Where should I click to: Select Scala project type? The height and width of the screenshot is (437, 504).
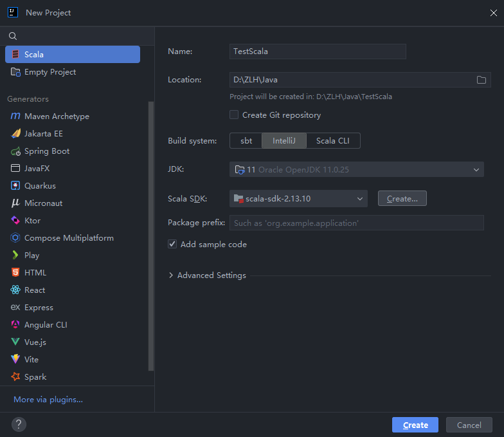73,54
